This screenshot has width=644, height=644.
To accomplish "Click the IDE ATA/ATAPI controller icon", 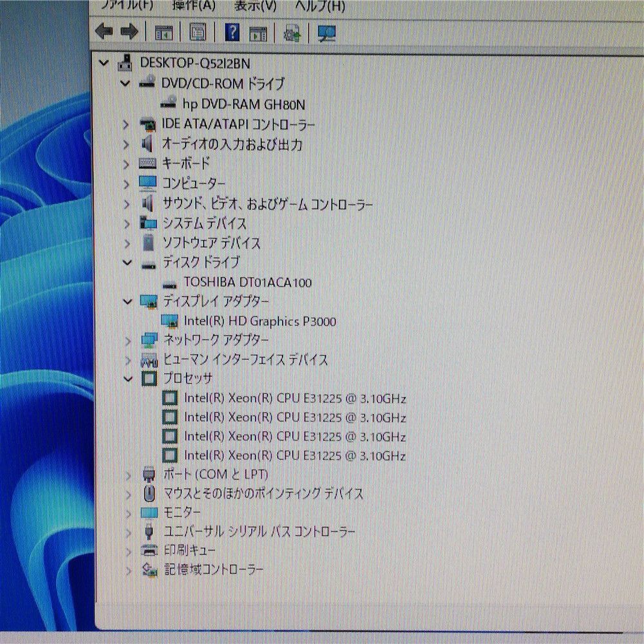I will tap(148, 124).
